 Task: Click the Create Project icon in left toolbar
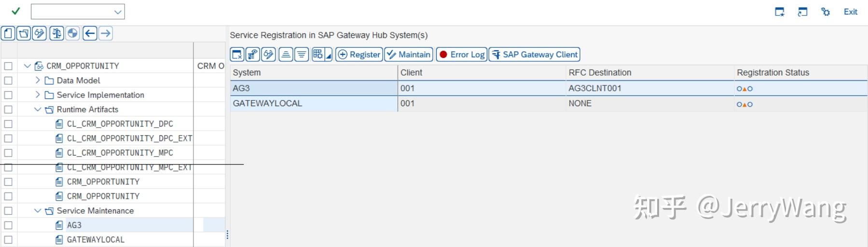[8, 33]
